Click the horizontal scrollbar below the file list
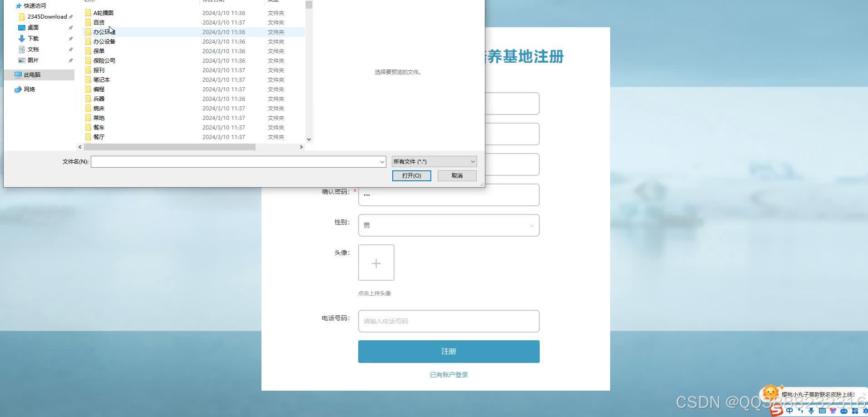This screenshot has width=868, height=417. pyautogui.click(x=170, y=147)
